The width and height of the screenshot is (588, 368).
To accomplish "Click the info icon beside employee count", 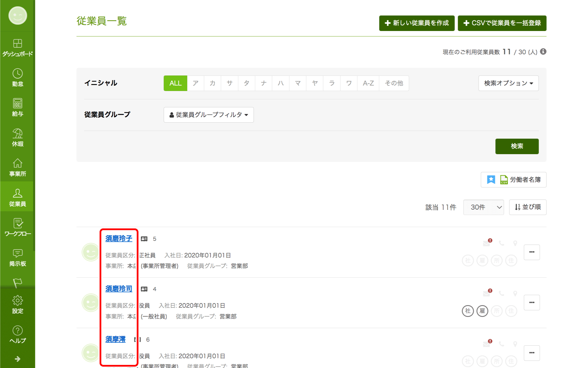I will point(543,52).
